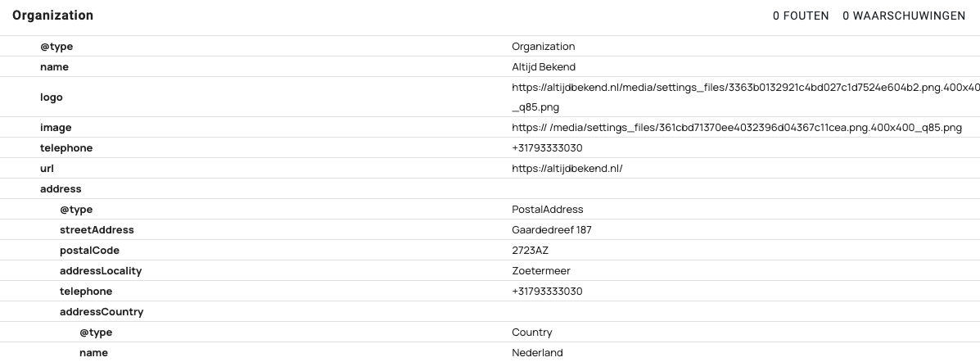980x362 pixels.
Task: Open the image URL value
Action: coord(737,128)
